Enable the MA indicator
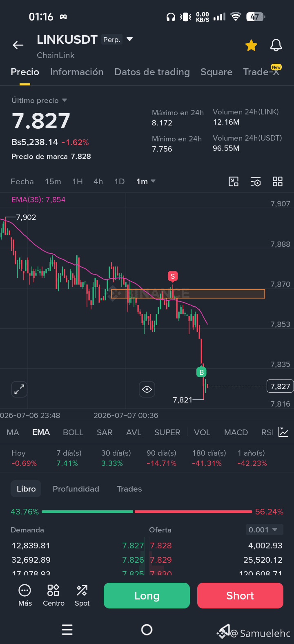 [x=13, y=432]
